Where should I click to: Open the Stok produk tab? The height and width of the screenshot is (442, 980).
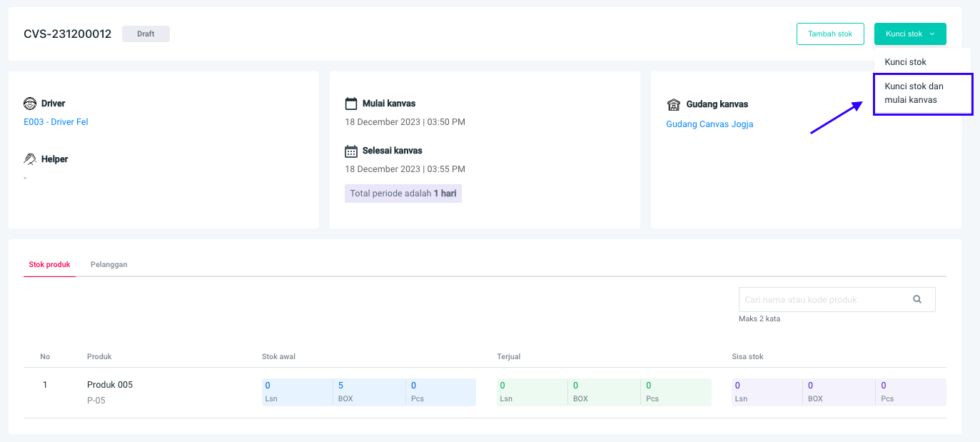tap(49, 264)
